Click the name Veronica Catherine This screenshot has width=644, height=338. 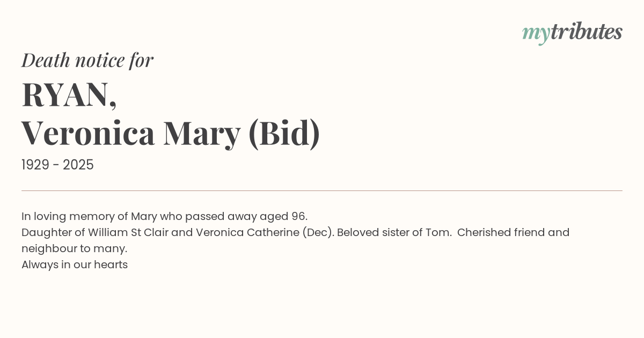(x=247, y=233)
